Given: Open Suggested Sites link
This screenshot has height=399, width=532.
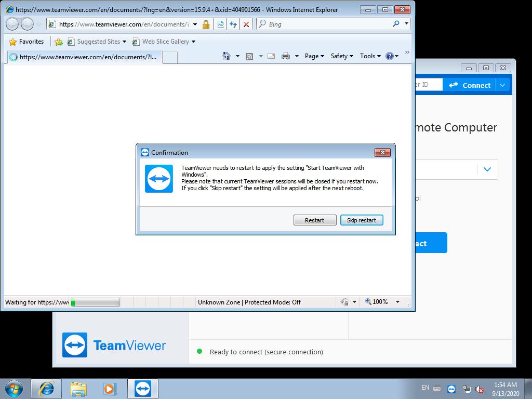Looking at the screenshot, I should 96,42.
